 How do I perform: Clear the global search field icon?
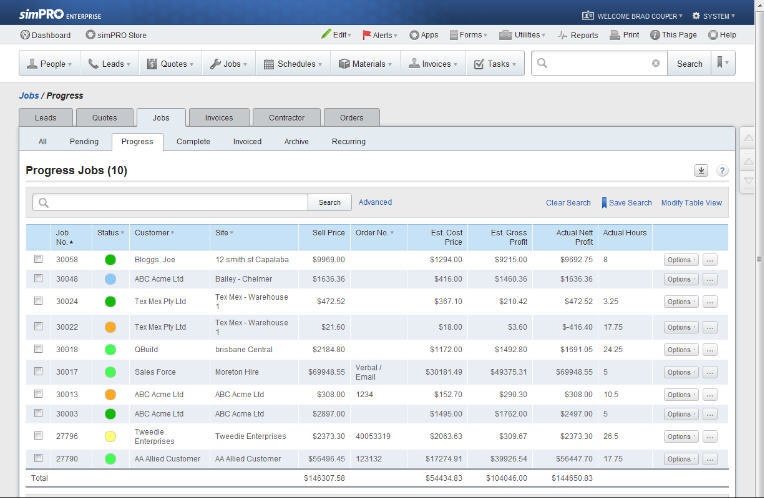point(656,63)
